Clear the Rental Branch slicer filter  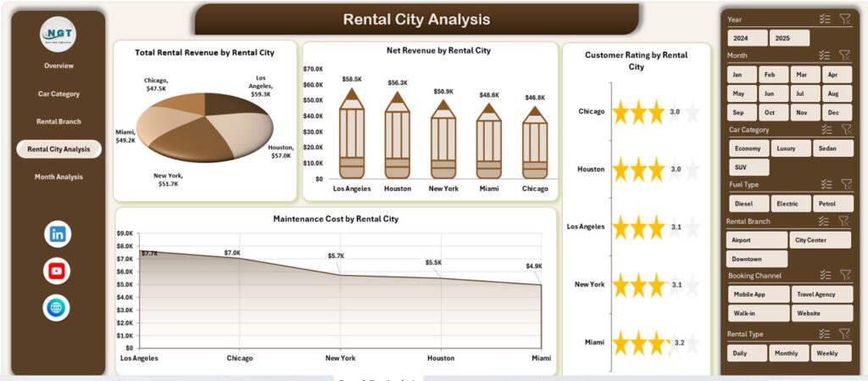(x=843, y=221)
